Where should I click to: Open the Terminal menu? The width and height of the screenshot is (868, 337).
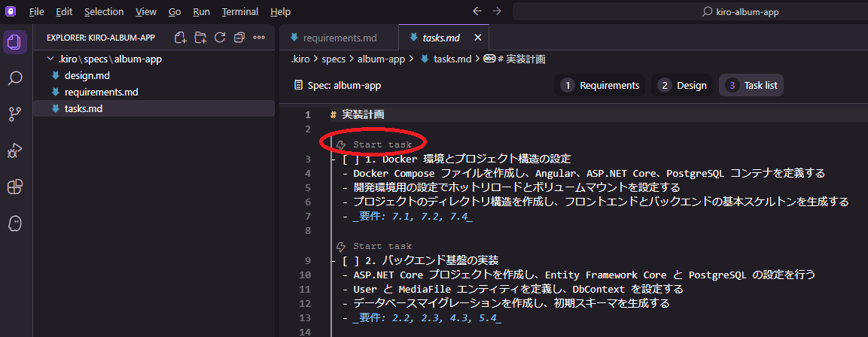pos(239,12)
